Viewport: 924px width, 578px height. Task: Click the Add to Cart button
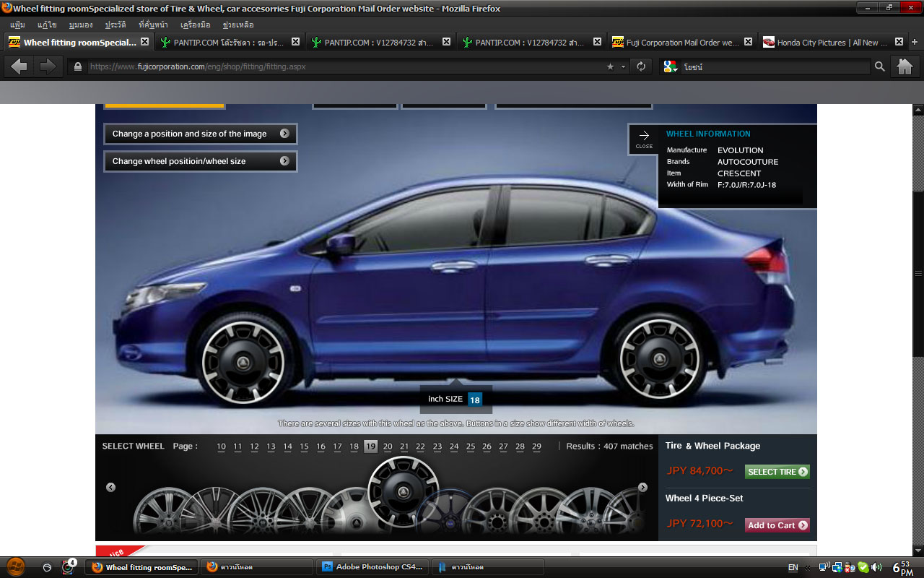777,525
